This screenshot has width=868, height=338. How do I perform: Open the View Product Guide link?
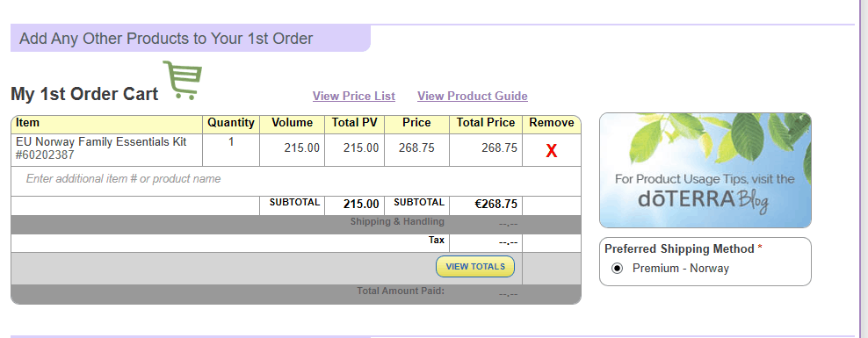coord(472,97)
